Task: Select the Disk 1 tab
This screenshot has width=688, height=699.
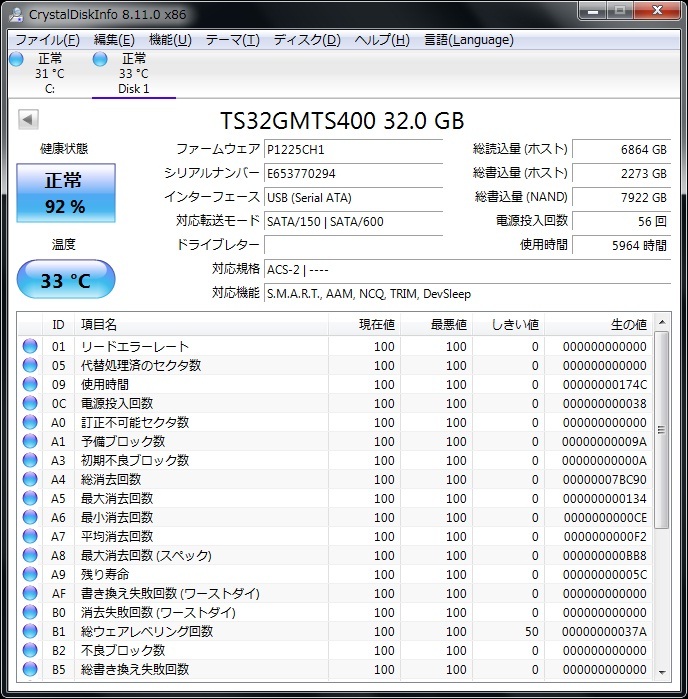Action: point(133,73)
